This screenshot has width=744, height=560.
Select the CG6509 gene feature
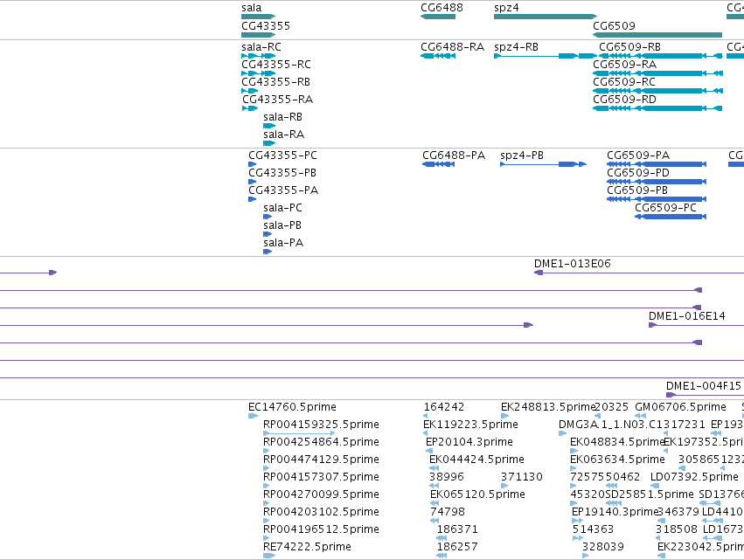(657, 35)
